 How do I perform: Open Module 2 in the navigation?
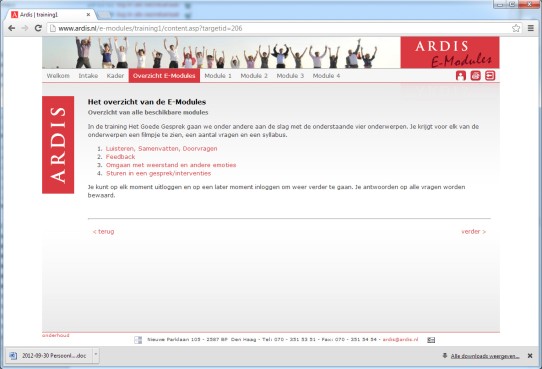pos(254,76)
